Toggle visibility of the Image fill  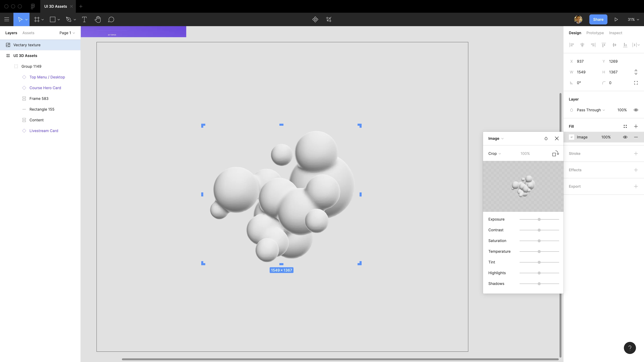(625, 137)
